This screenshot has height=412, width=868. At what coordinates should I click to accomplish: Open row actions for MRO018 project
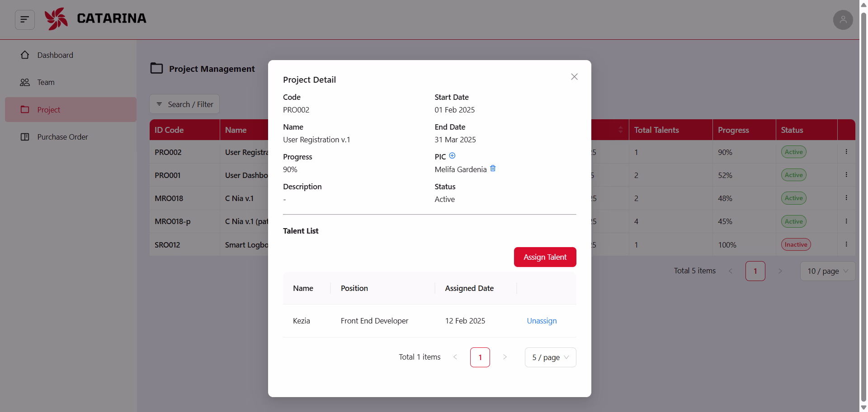coord(846,198)
